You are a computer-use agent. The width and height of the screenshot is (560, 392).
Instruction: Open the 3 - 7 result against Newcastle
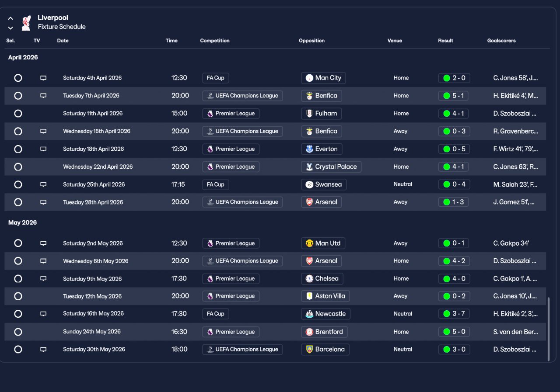point(454,314)
